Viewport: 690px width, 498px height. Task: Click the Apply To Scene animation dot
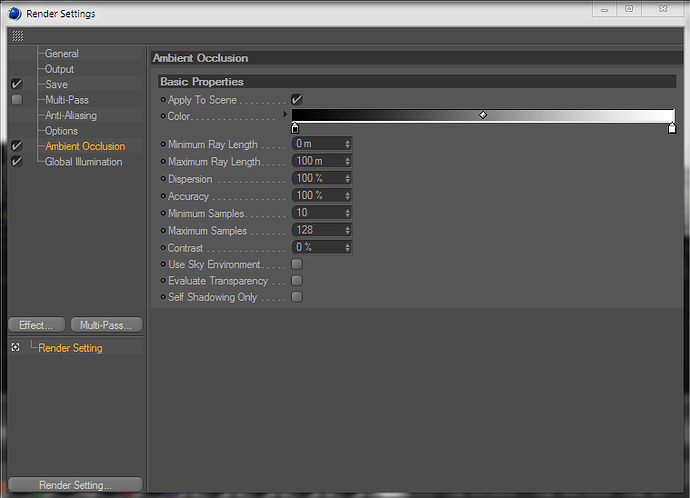(x=163, y=100)
